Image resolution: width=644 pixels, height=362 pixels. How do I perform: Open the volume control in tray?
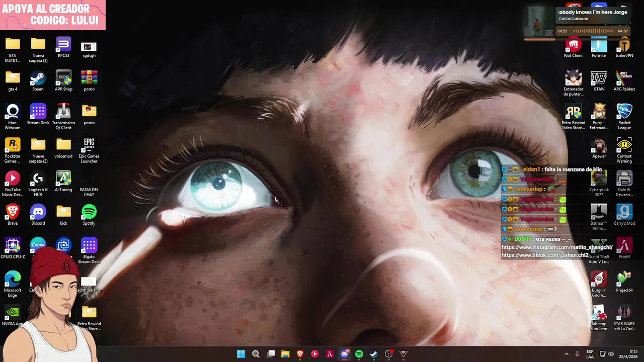[611, 354]
